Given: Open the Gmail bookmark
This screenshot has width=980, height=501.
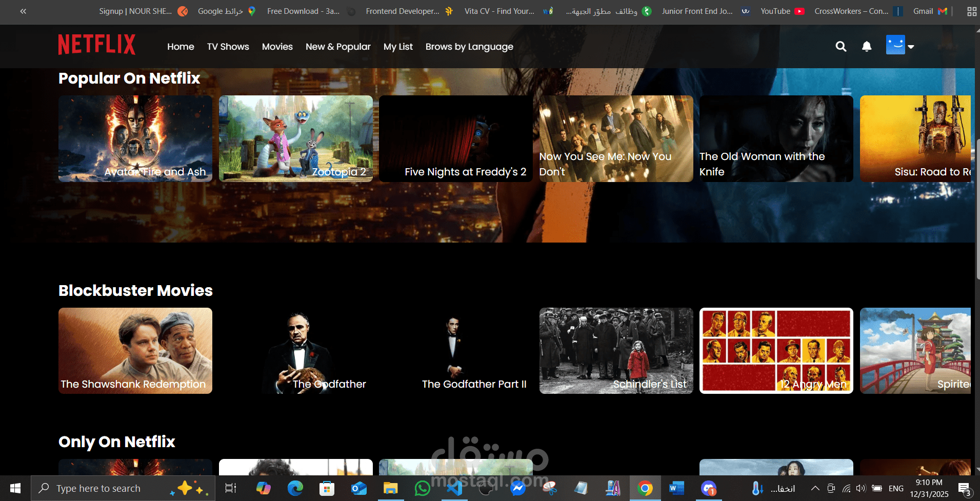Looking at the screenshot, I should pyautogui.click(x=930, y=11).
